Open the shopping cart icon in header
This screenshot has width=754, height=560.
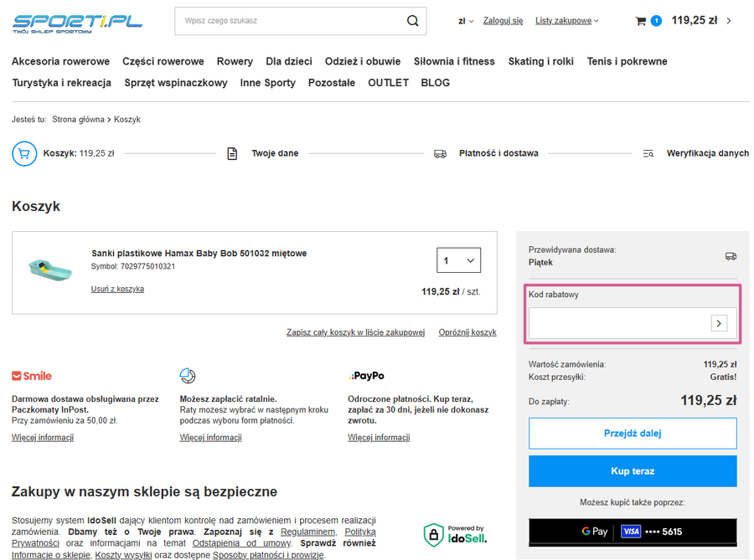click(641, 21)
